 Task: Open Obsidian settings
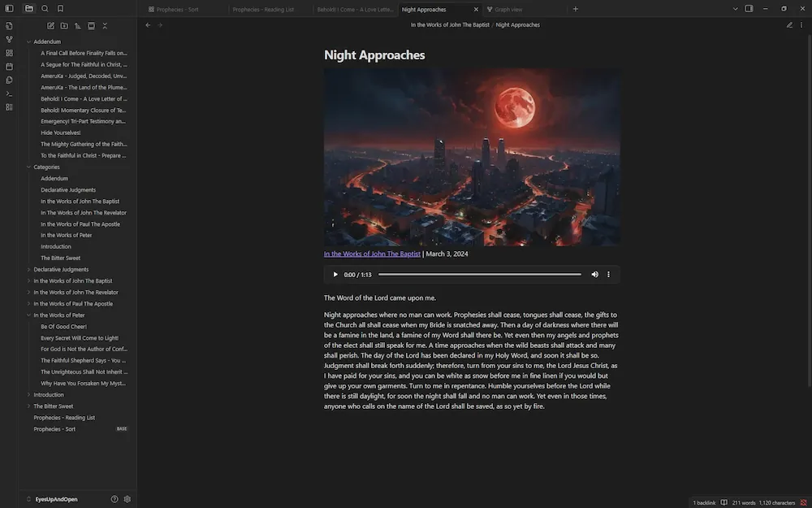point(127,499)
